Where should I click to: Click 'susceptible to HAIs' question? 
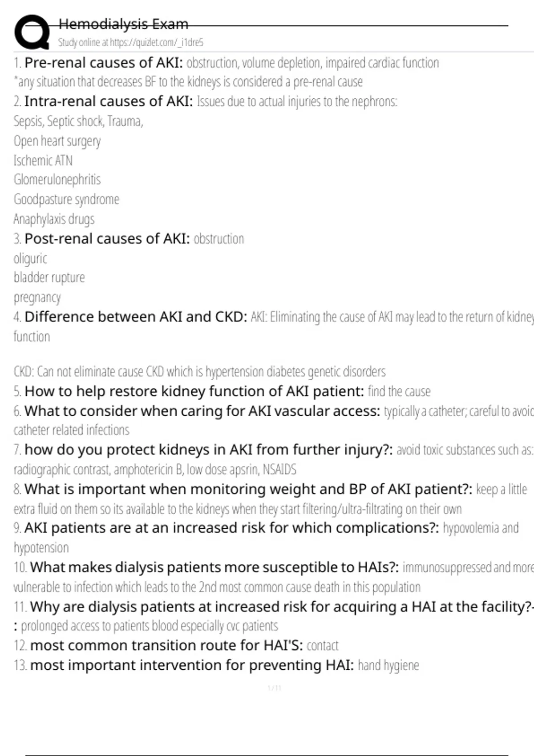(214, 567)
